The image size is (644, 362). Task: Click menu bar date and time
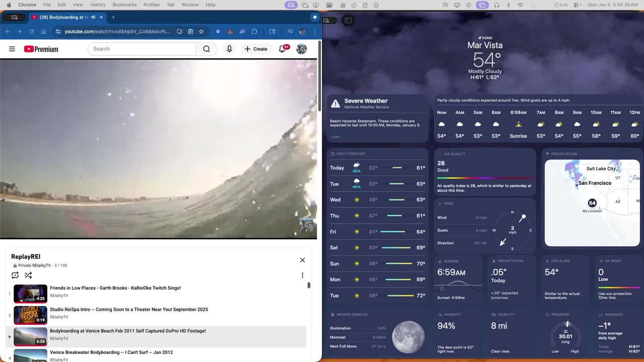point(613,5)
